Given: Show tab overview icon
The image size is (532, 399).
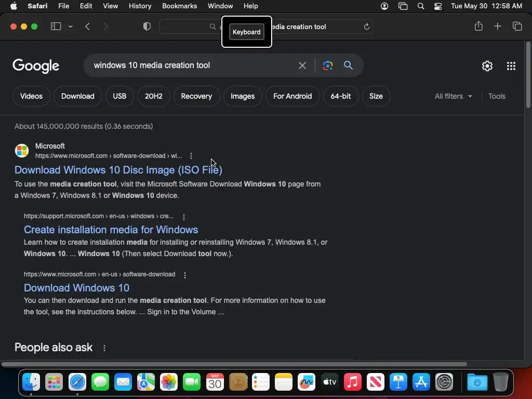Looking at the screenshot, I should (517, 26).
